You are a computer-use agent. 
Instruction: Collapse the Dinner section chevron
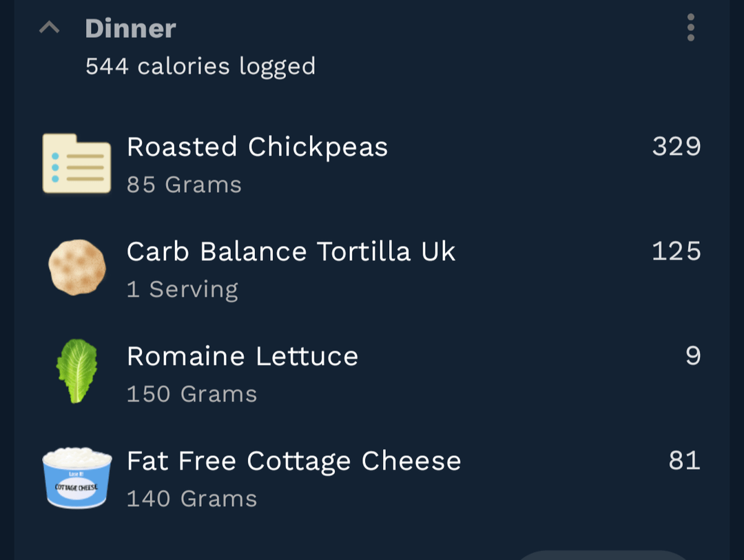49,28
